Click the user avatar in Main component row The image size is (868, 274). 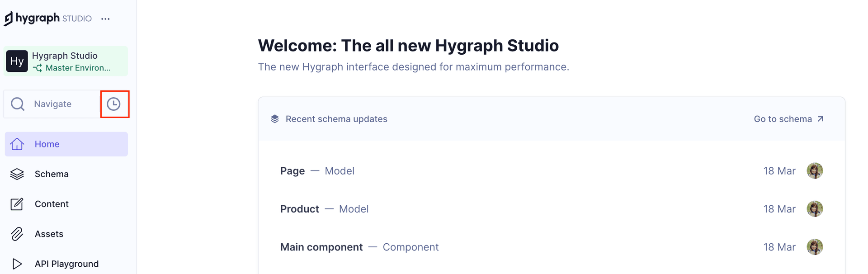(x=815, y=247)
